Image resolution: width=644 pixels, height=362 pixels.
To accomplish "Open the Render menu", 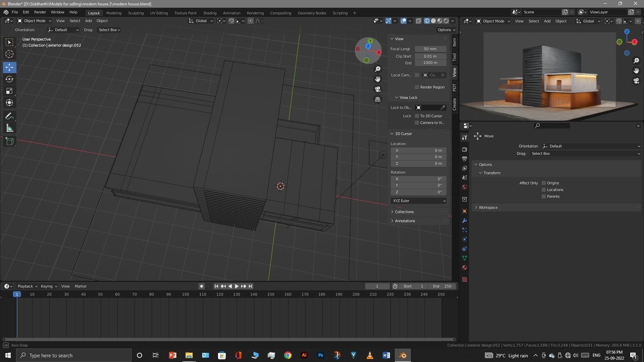I will click(x=40, y=12).
